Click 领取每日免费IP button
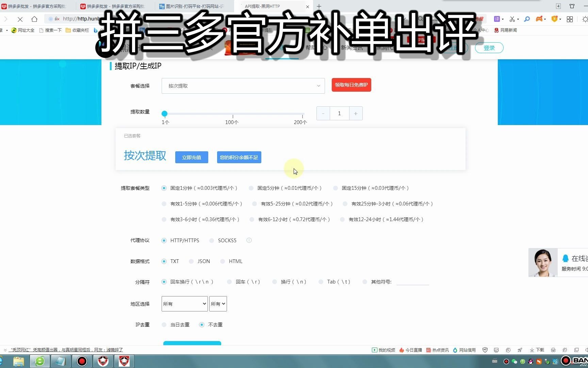The height and width of the screenshot is (368, 588). [x=352, y=85]
